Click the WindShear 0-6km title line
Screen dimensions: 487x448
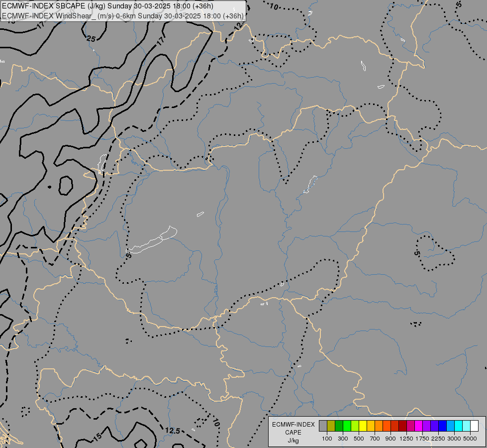(x=123, y=16)
